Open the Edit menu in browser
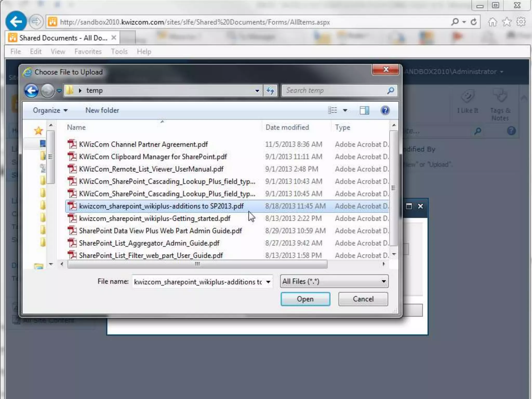The image size is (532, 399). (x=36, y=51)
